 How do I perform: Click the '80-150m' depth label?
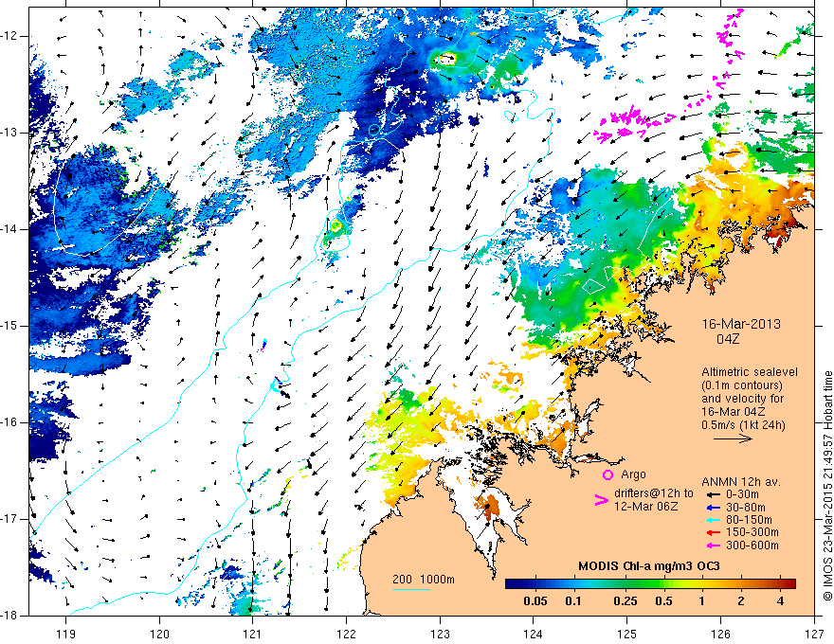tap(749, 520)
